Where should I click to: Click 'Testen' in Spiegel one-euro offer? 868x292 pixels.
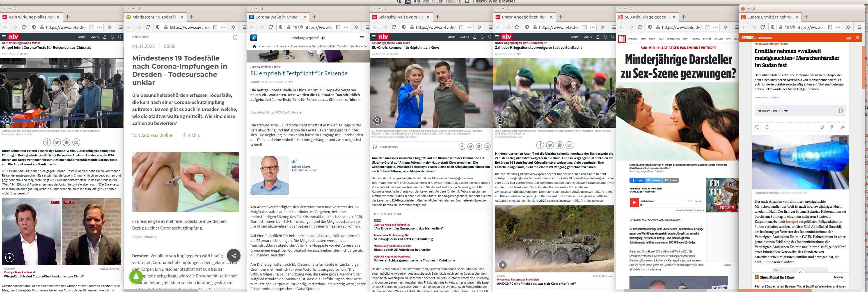point(839,277)
